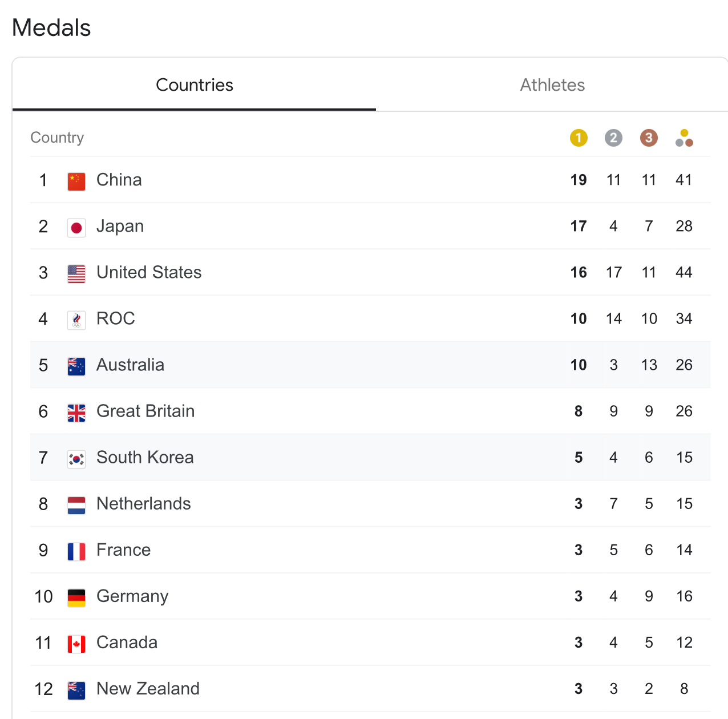Click the France country name
This screenshot has width=728, height=719.
[x=124, y=550]
